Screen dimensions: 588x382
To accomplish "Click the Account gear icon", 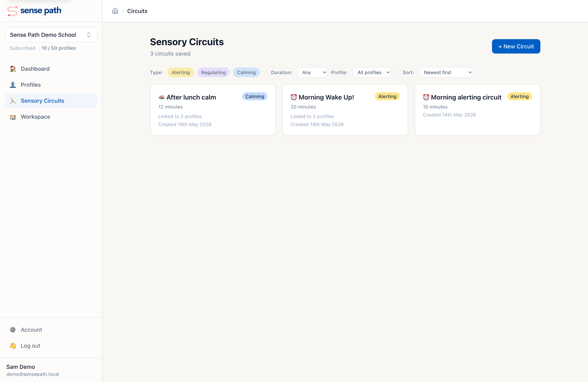I will [x=13, y=330].
